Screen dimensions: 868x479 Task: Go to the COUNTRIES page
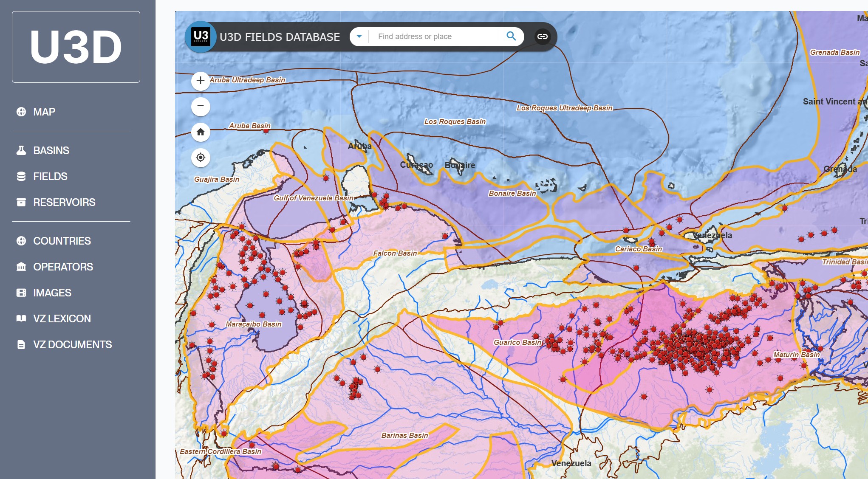[x=62, y=241]
